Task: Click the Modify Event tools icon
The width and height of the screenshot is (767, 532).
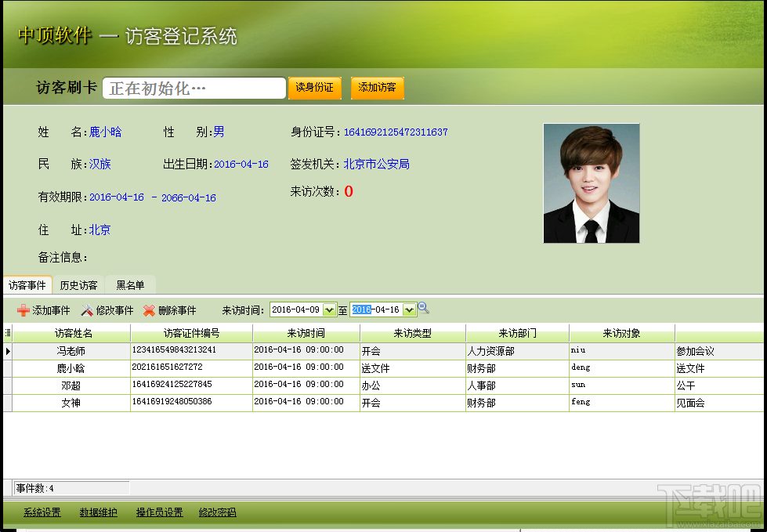Action: click(87, 310)
